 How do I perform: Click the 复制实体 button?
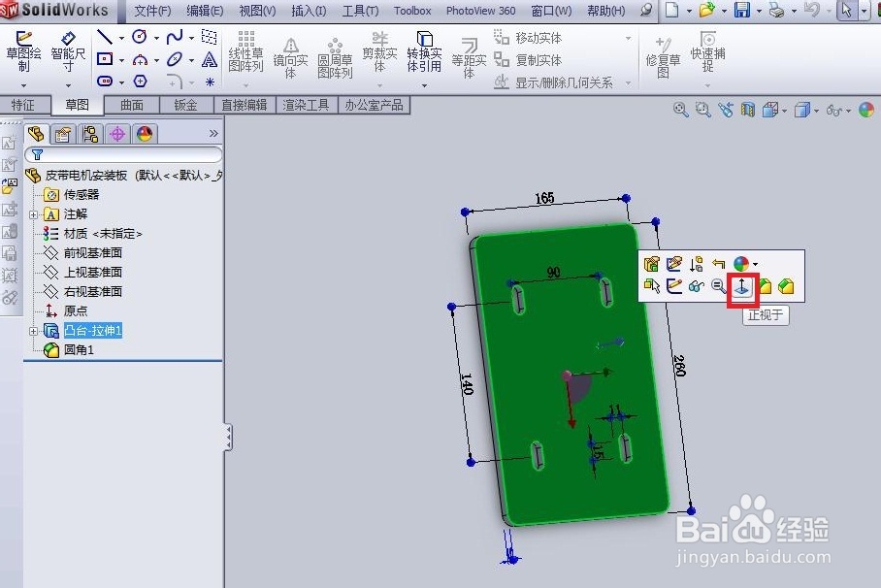pos(528,59)
